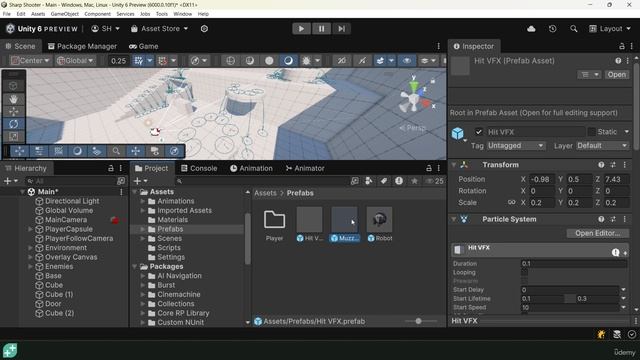Select the Rotate tool in the scene tools
Screen dimensions: 640x360
(13, 124)
